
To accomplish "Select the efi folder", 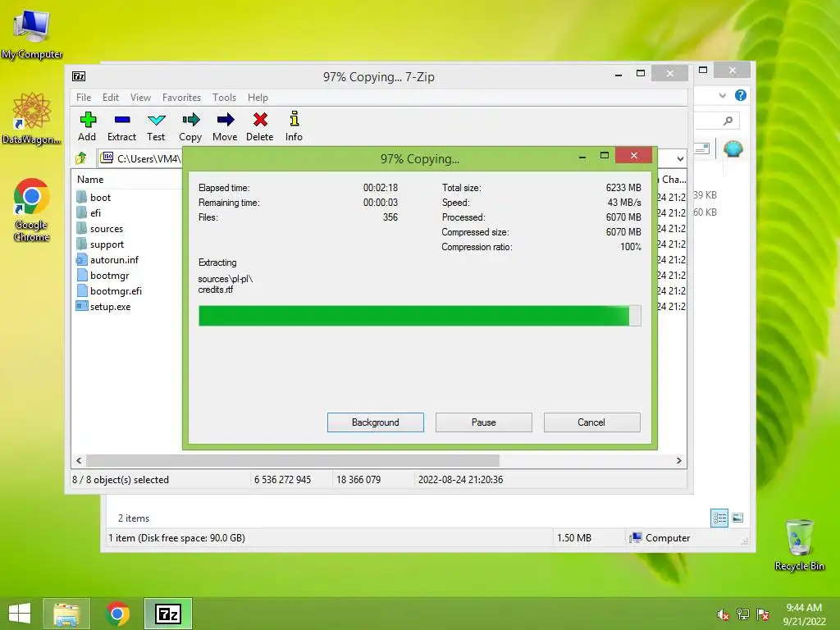I will 89,212.
